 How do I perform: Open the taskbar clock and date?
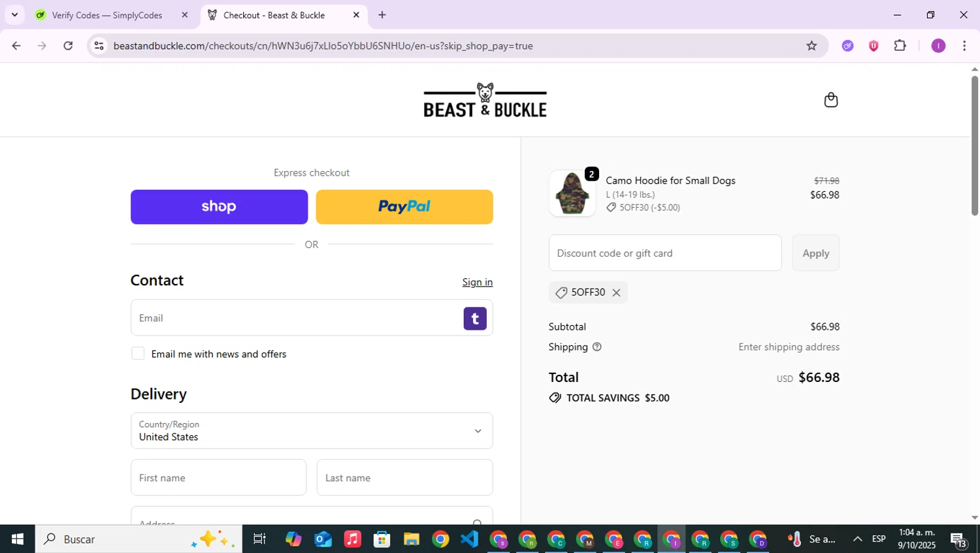(x=917, y=539)
